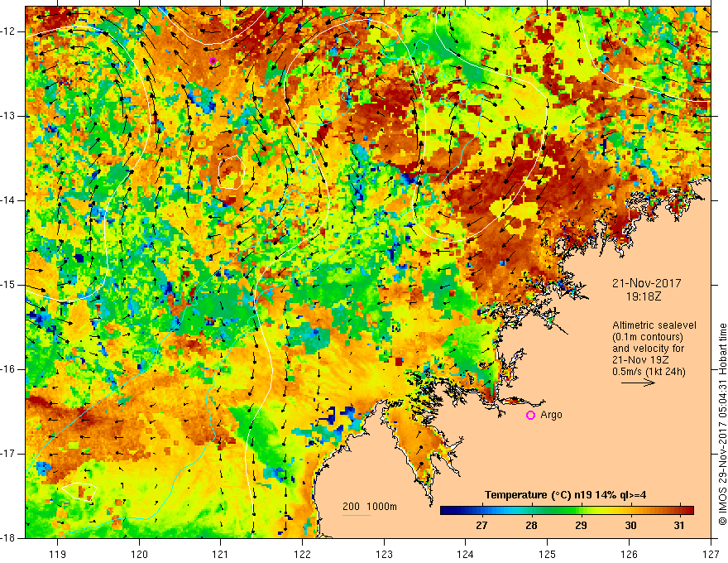This screenshot has height=563, width=728.
Task: Click the longitude label 126
Action: [629, 554]
